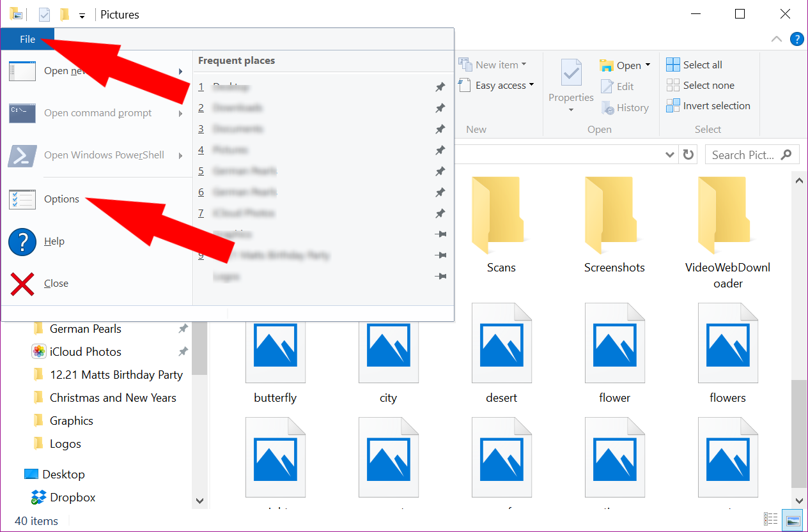
Task: Switch to Details view in status bar
Action: 771,519
